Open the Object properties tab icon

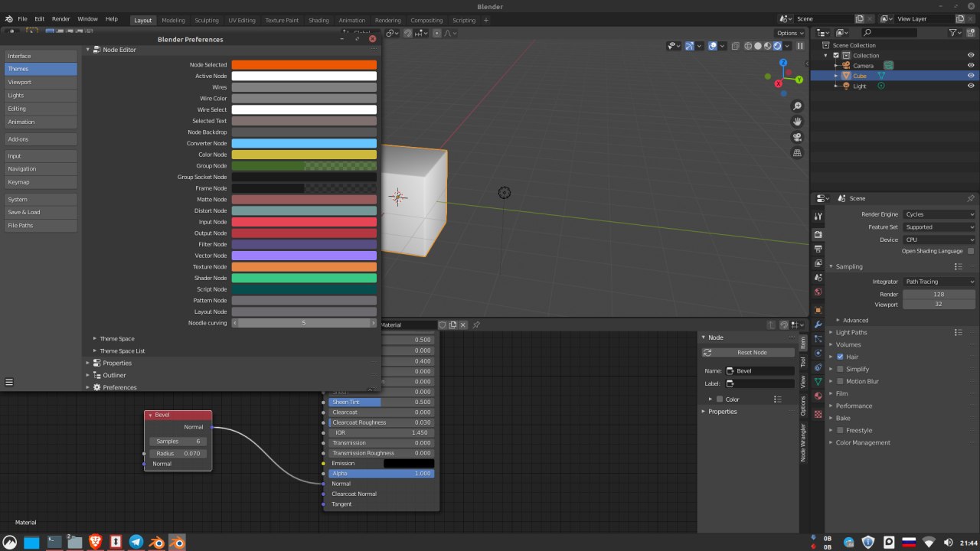click(818, 310)
